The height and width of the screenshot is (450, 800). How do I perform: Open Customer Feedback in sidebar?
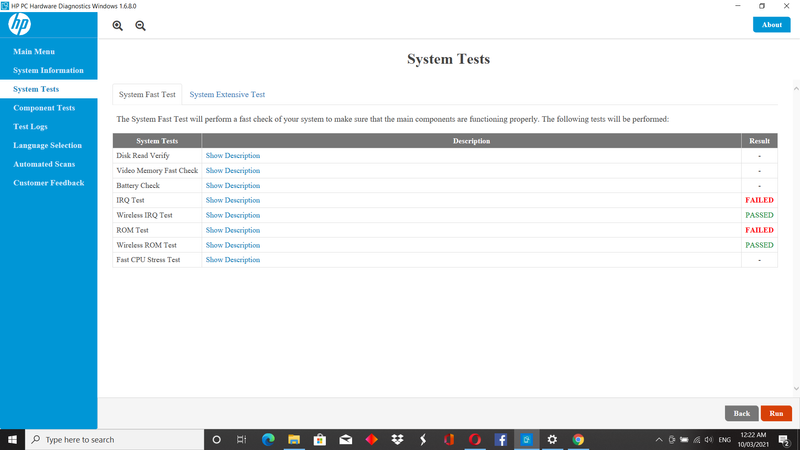click(49, 183)
